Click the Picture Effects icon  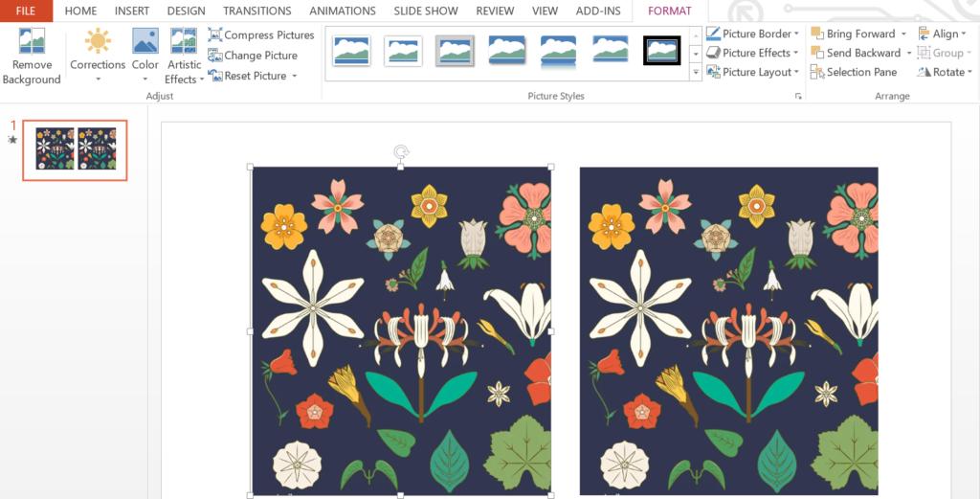point(713,53)
